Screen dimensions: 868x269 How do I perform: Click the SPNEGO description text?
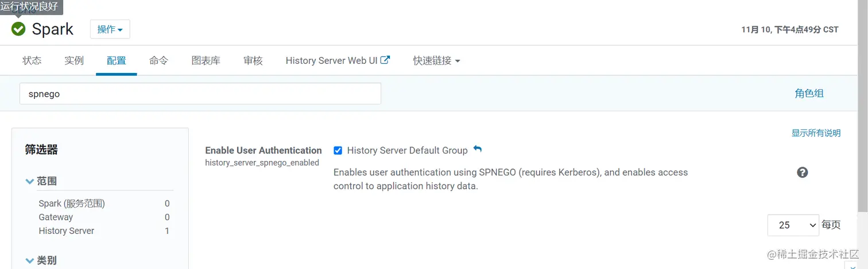pyautogui.click(x=510, y=179)
